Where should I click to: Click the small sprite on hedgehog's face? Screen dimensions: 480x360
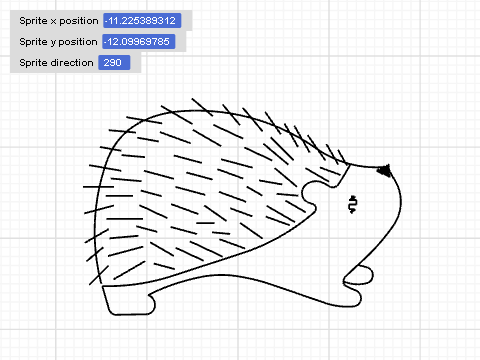[x=353, y=205]
